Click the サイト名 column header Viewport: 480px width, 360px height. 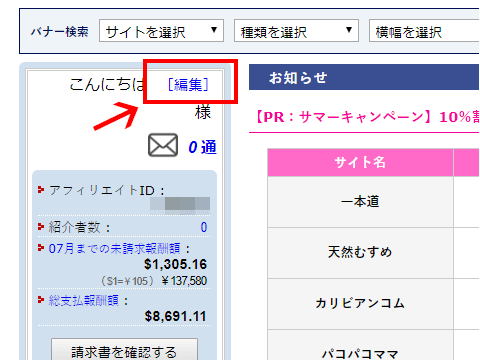coord(360,162)
